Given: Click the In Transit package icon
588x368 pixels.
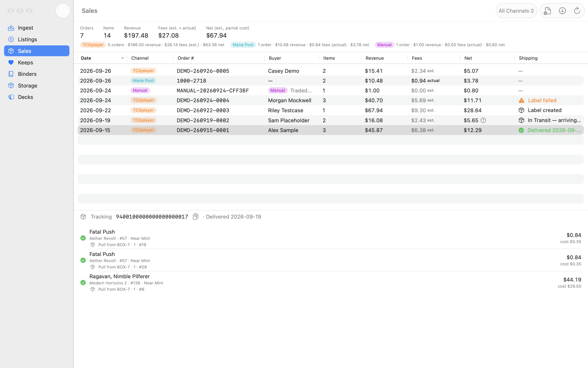Looking at the screenshot, I should [521, 120].
